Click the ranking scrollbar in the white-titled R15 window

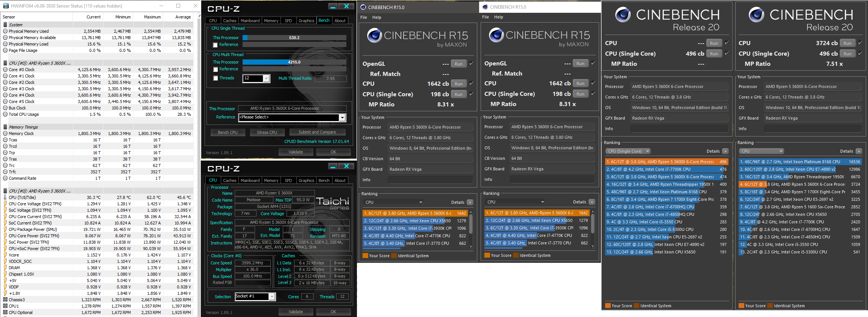593,229
